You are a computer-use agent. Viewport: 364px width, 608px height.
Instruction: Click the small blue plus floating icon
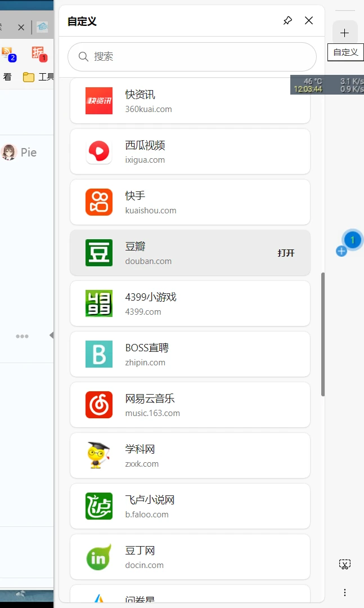tap(341, 252)
